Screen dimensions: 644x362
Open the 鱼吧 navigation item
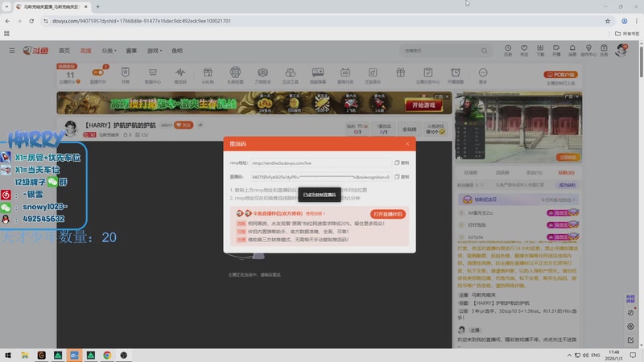177,51
